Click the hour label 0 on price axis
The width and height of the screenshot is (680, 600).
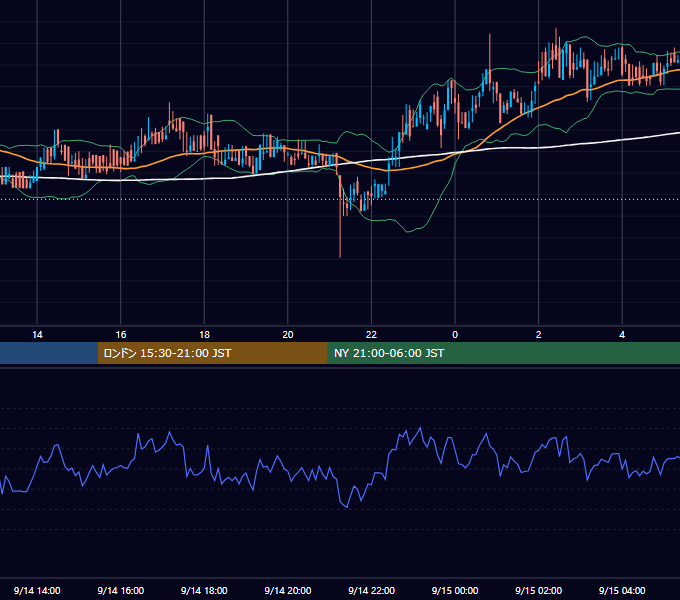[x=455, y=335]
